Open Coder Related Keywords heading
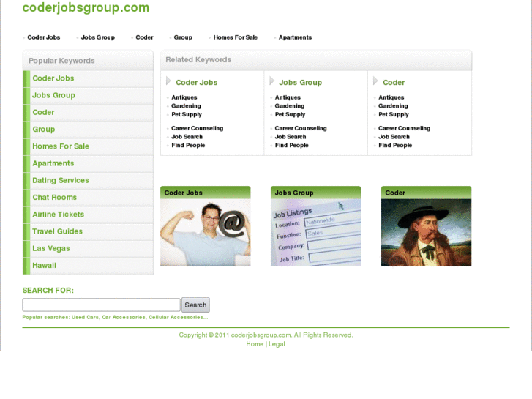532x399 pixels. (x=394, y=83)
